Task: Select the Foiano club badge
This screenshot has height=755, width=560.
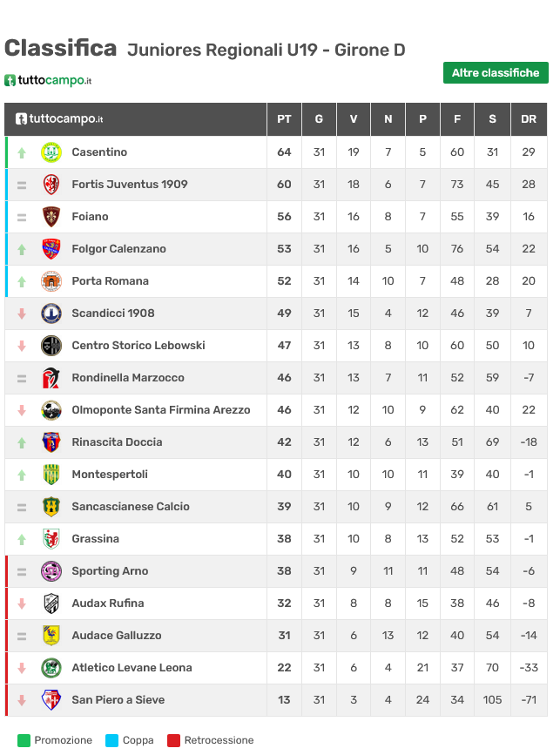Action: coord(51,217)
